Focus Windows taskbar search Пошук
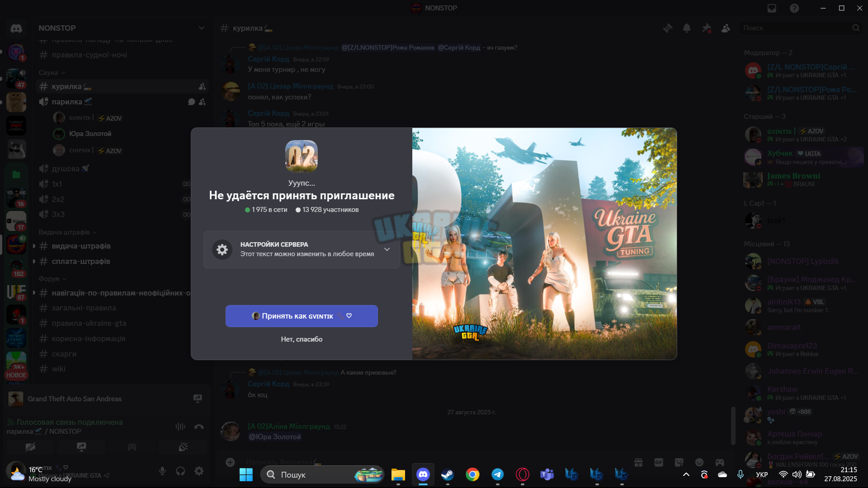Viewport: 868px width, 488px height. point(322,474)
